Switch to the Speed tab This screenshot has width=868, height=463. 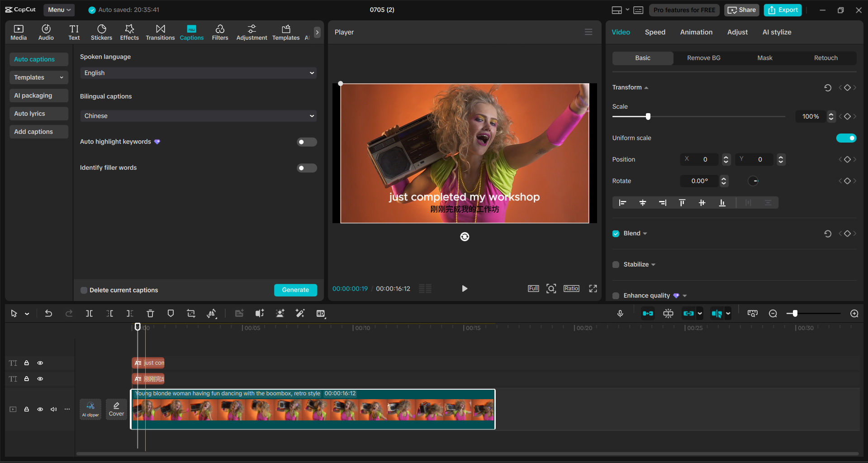point(655,32)
